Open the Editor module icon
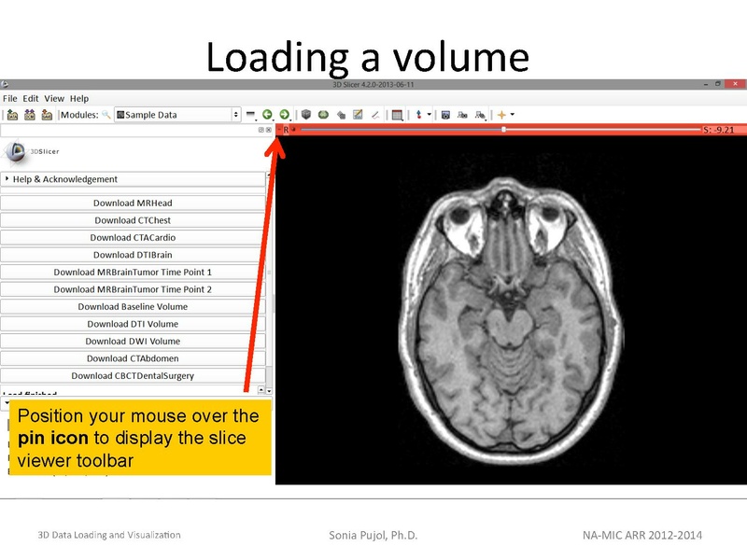 click(358, 114)
